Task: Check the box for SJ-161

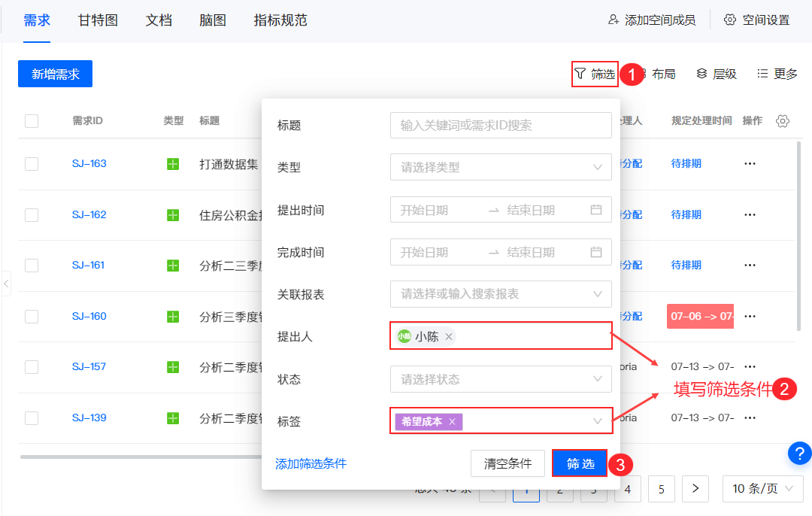Action: click(32, 266)
